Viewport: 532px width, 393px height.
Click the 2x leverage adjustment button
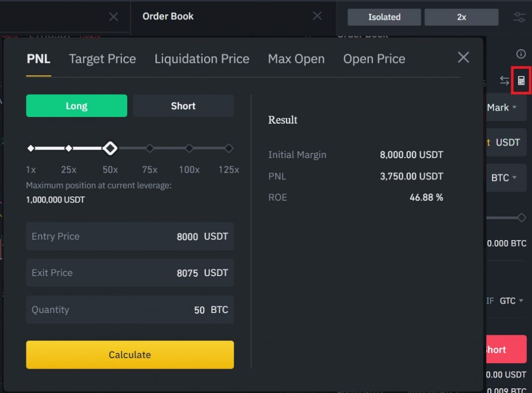pyautogui.click(x=461, y=17)
